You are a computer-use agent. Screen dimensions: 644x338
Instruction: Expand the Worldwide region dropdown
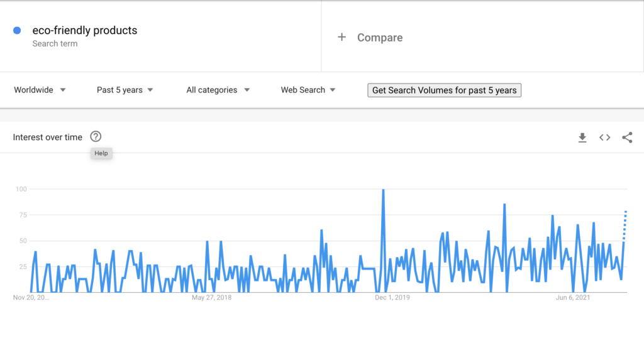40,90
